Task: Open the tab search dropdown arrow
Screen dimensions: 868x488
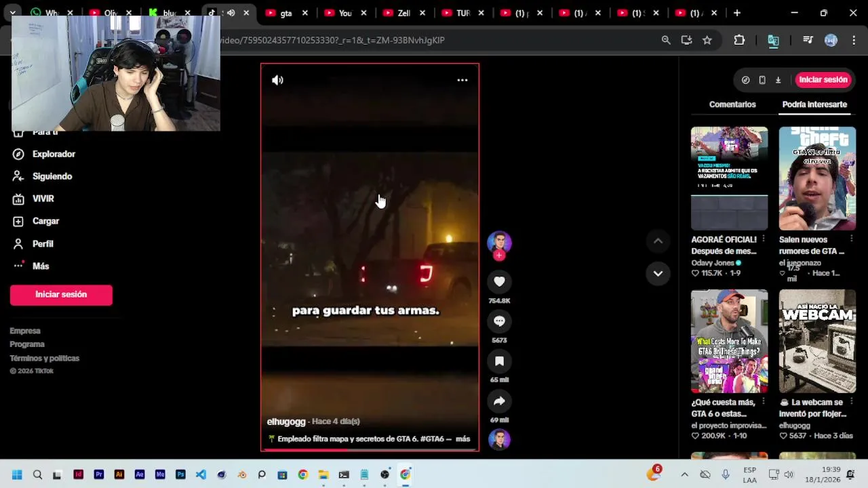Action: pyautogui.click(x=13, y=13)
